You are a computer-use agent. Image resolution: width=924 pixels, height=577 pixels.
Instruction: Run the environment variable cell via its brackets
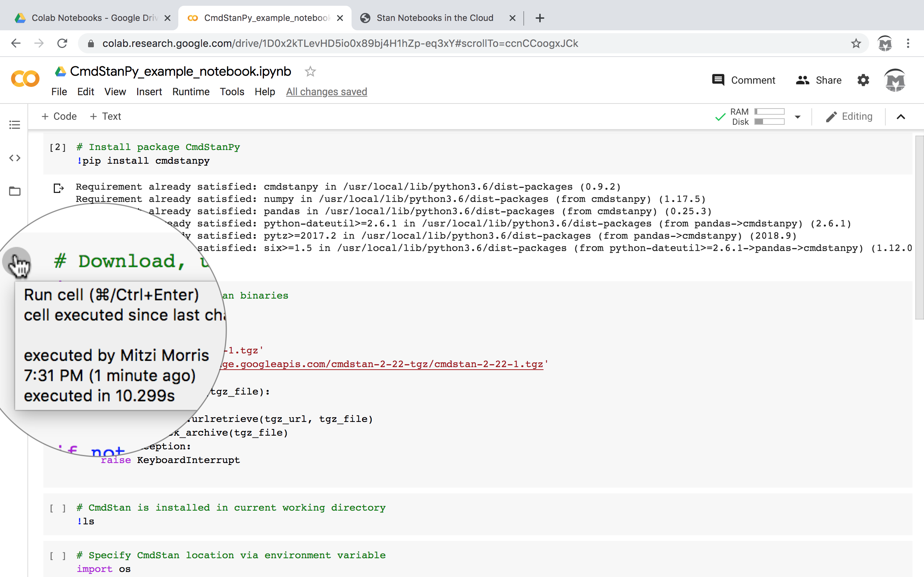58,556
